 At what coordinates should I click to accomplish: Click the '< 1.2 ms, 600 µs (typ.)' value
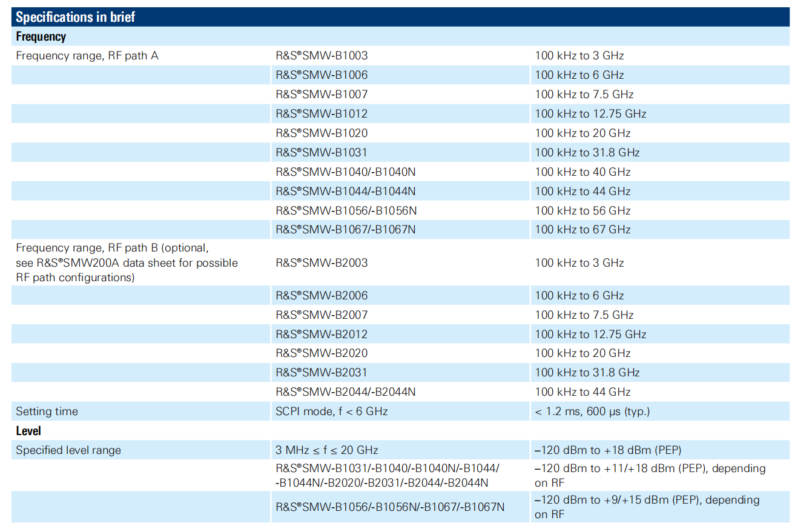tap(592, 411)
